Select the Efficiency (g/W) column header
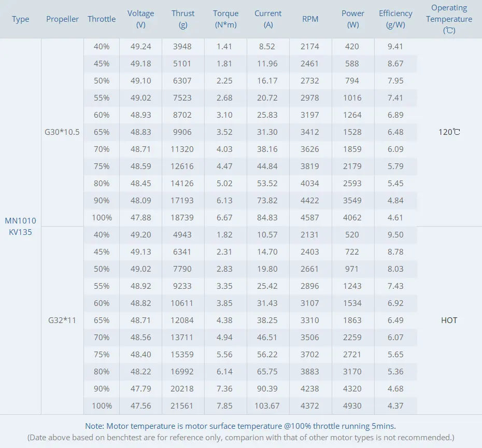 click(x=395, y=19)
